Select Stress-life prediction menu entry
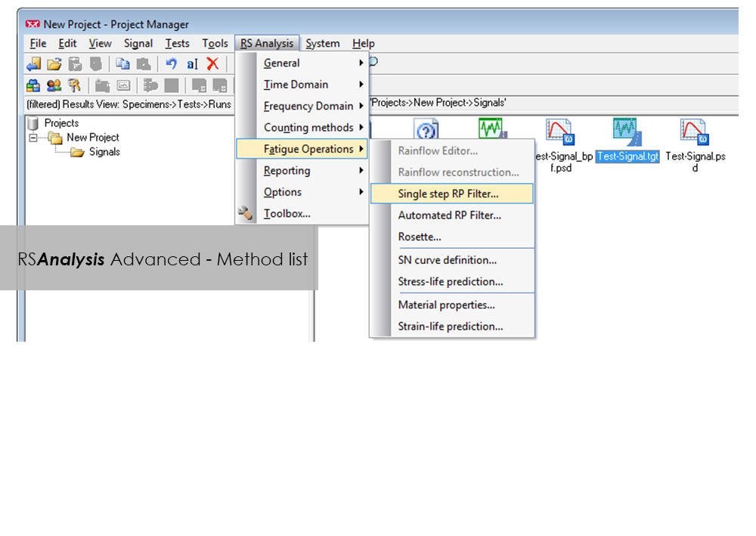The width and height of the screenshot is (756, 536). click(x=451, y=282)
